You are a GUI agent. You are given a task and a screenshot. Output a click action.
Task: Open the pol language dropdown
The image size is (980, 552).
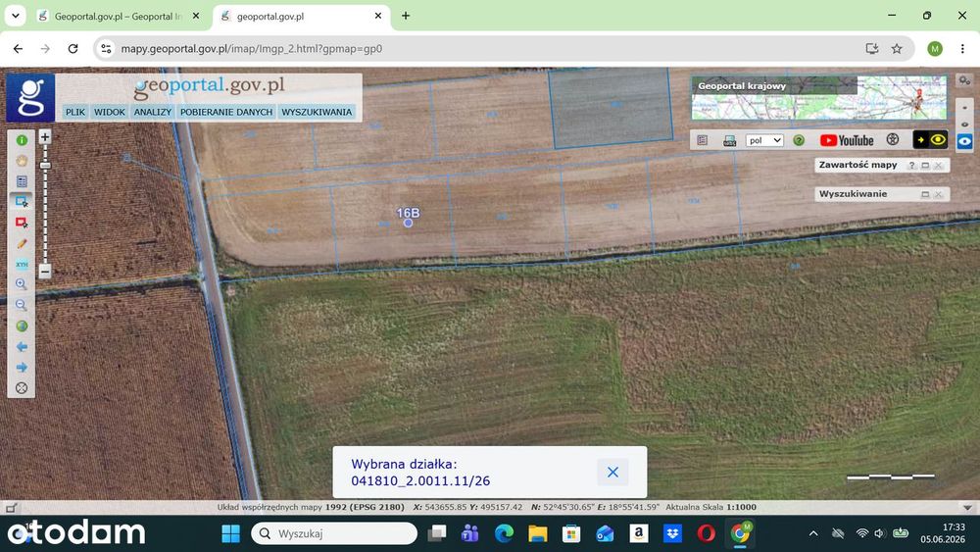click(764, 140)
